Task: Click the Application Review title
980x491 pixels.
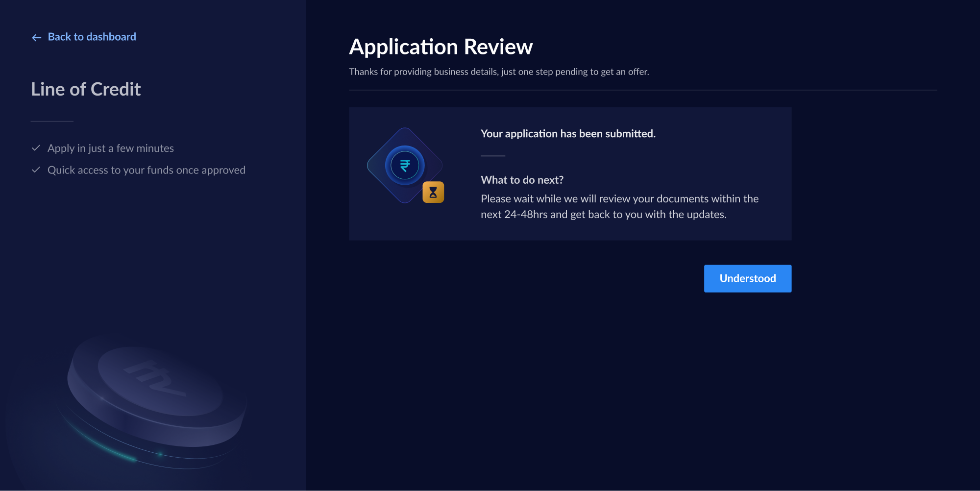Action: (441, 47)
